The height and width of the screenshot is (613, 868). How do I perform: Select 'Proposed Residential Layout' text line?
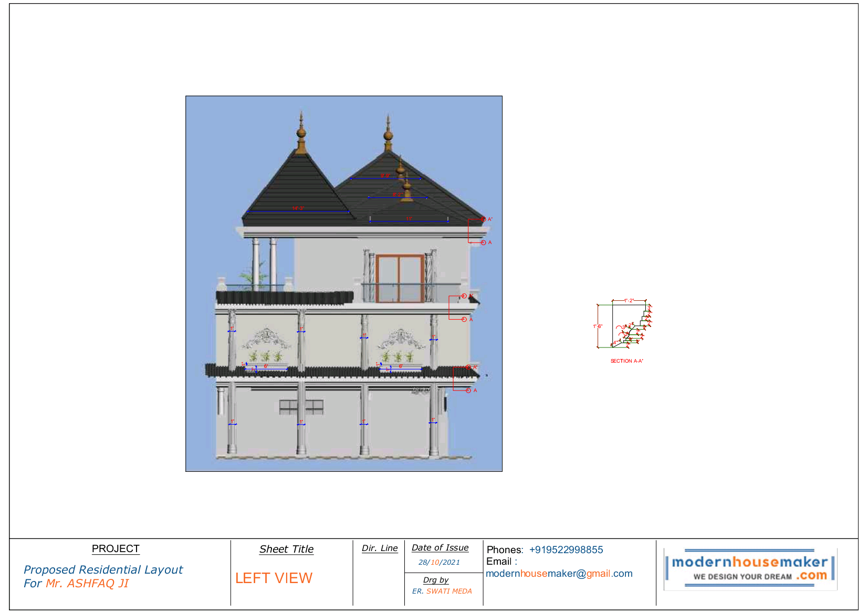tap(103, 569)
